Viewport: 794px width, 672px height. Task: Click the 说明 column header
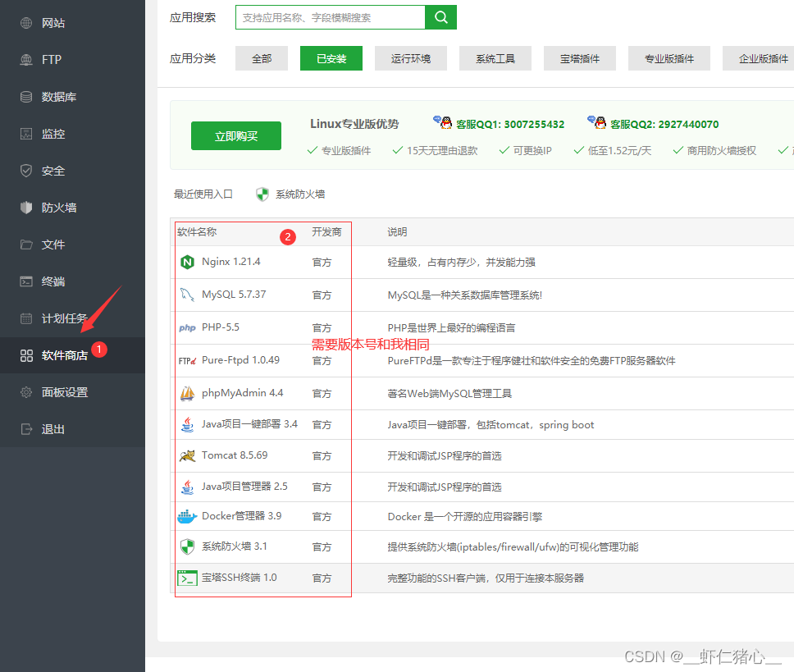click(397, 232)
